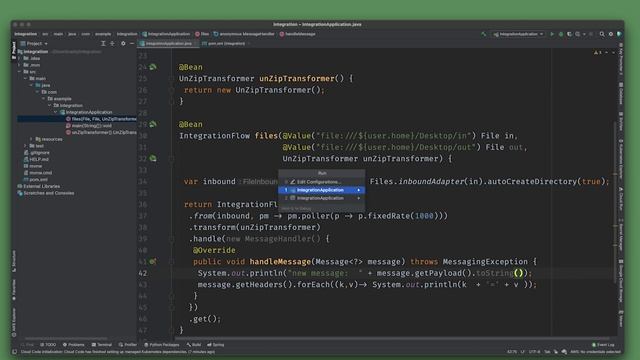The height and width of the screenshot is (360, 640).
Task: Open the run configuration dropdown in toolbar
Action: [518, 34]
